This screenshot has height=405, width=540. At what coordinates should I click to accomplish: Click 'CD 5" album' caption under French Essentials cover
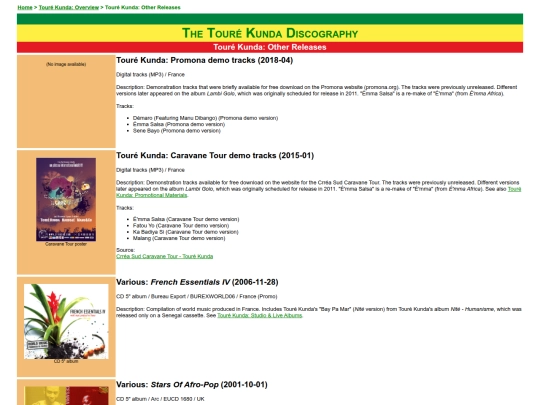(x=66, y=362)
